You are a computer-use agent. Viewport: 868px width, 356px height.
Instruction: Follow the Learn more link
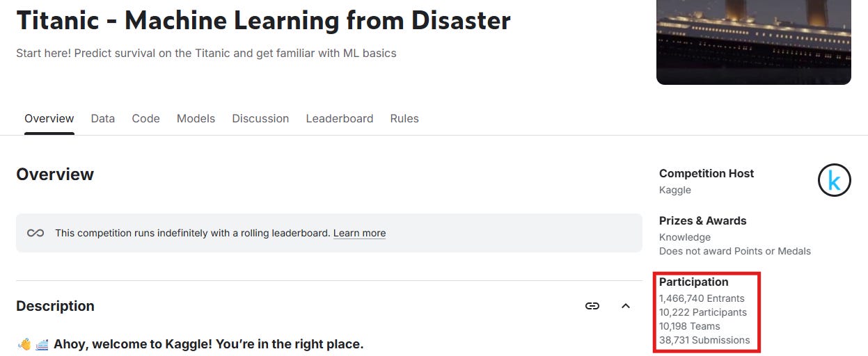click(359, 233)
